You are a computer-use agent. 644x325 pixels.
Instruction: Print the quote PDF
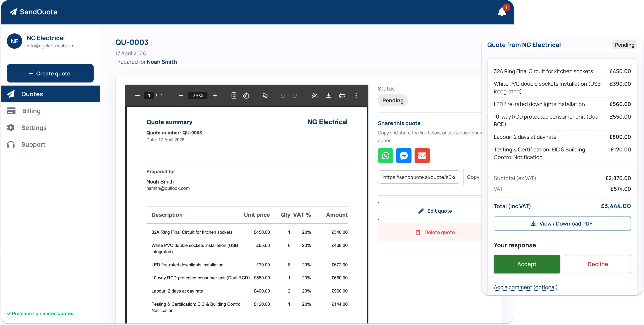coord(342,95)
